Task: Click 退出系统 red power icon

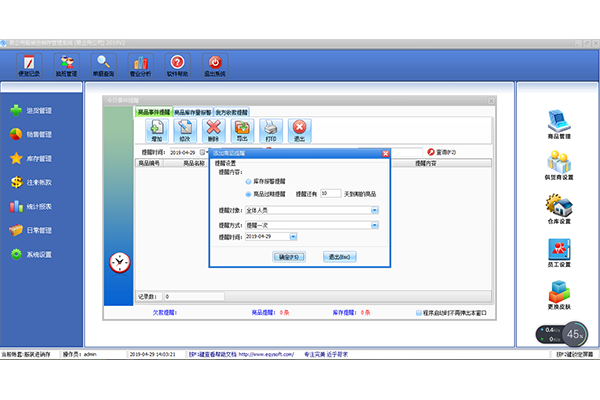Action: 215,66
